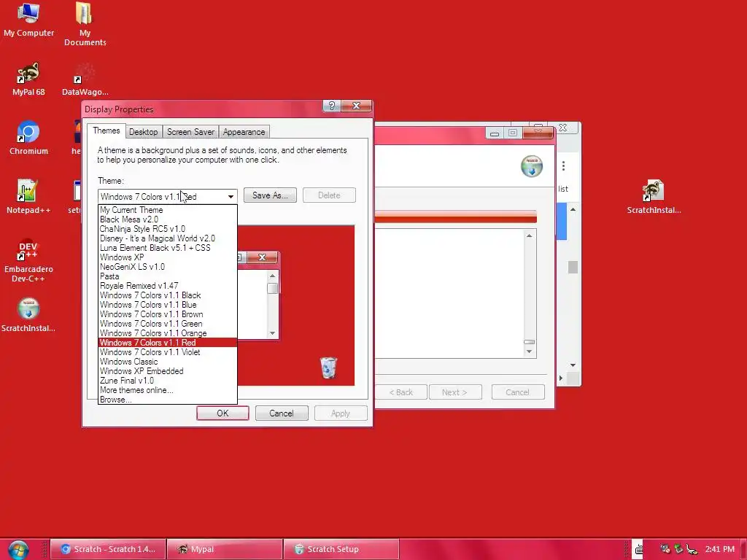Pick ChaNinja Style RC5 v1.0 theme

point(168,229)
